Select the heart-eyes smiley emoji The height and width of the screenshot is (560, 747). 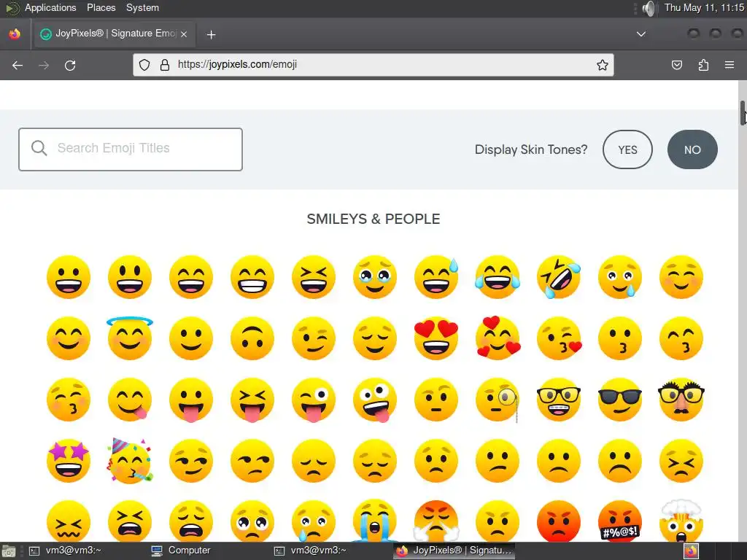pyautogui.click(x=436, y=338)
